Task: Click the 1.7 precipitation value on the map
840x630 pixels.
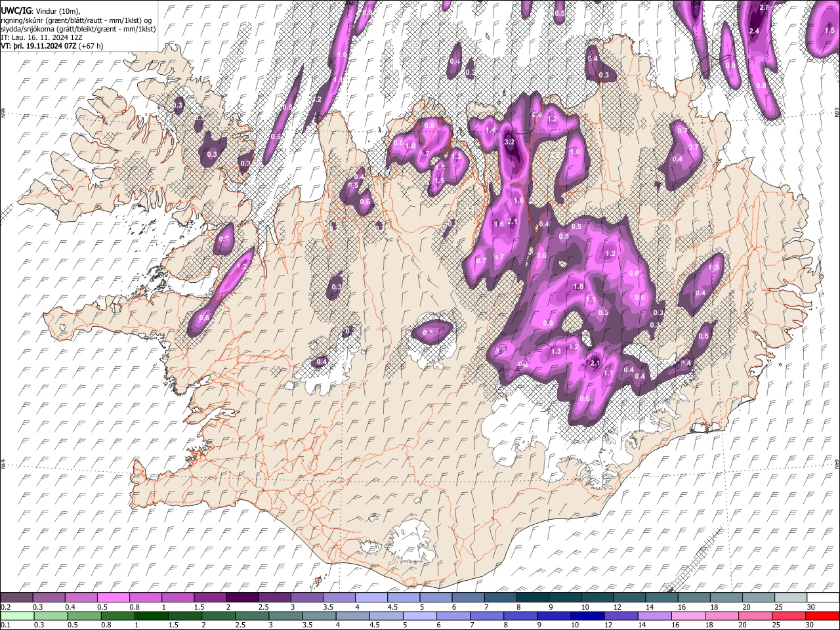Action: pos(425,154)
